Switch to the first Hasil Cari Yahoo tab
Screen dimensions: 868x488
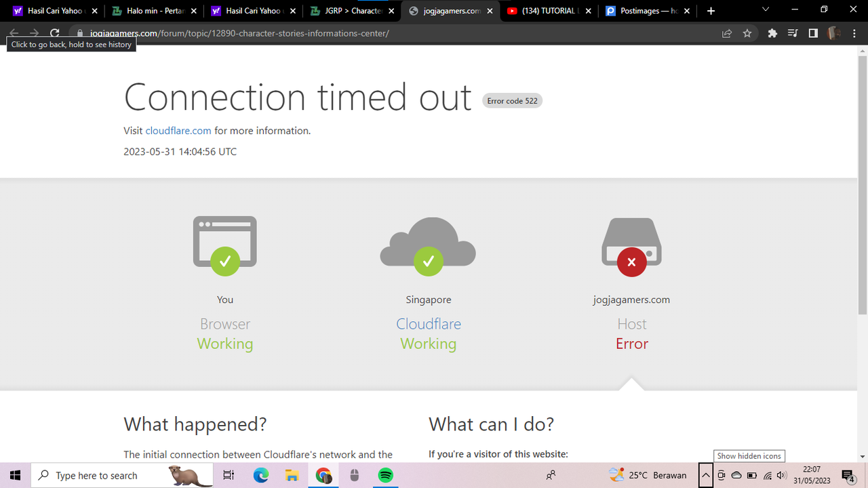click(x=56, y=11)
